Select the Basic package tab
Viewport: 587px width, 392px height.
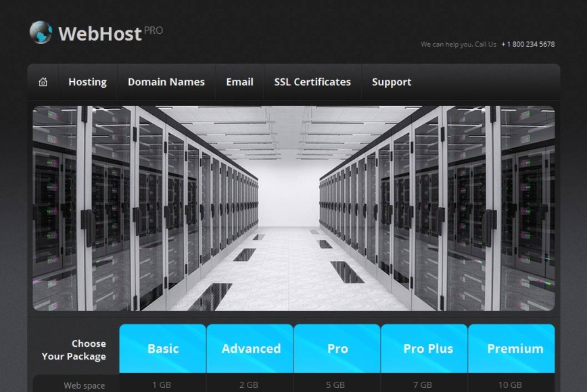162,349
